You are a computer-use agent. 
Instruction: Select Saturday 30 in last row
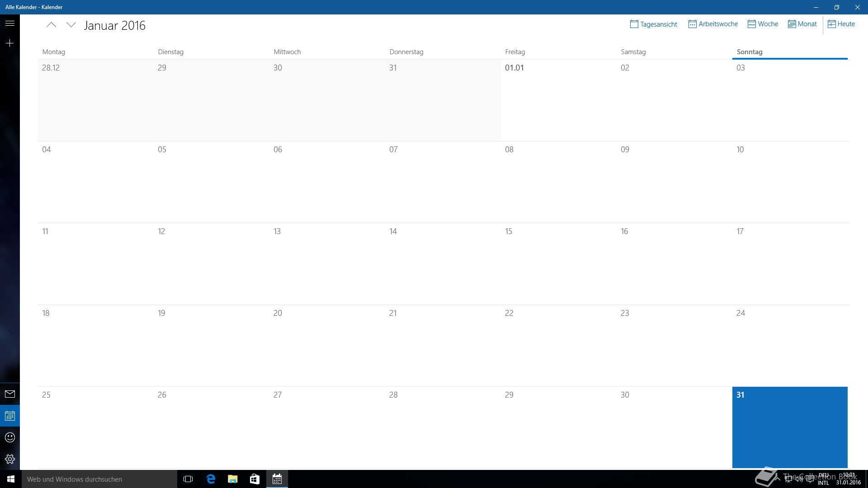tap(675, 427)
